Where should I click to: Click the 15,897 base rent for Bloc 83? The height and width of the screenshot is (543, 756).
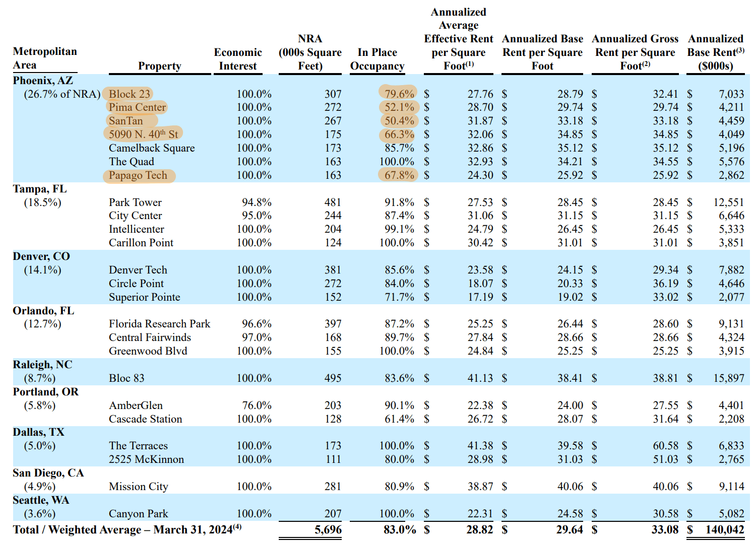point(728,378)
